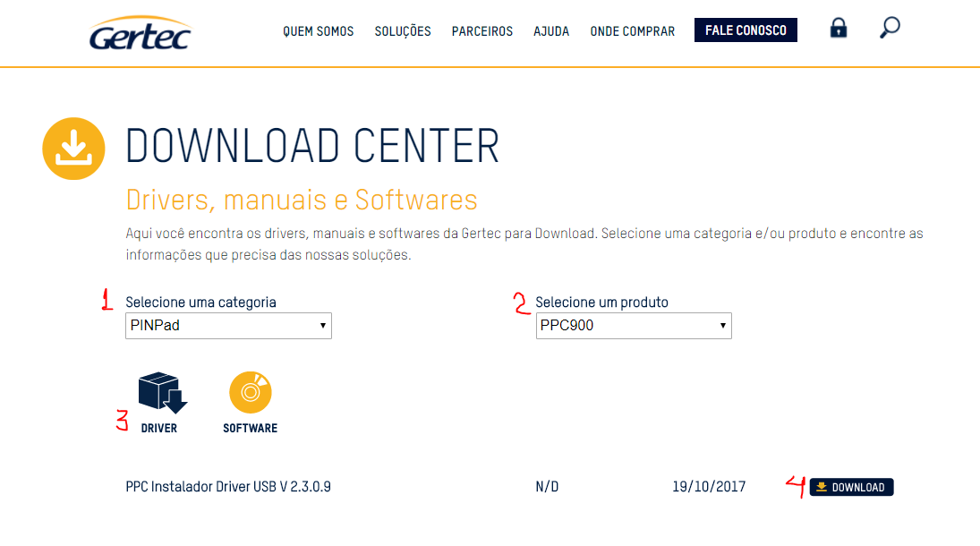Screen dimensions: 980x546
Task: Click the DOWNLOAD CENTER heading
Action: click(312, 146)
